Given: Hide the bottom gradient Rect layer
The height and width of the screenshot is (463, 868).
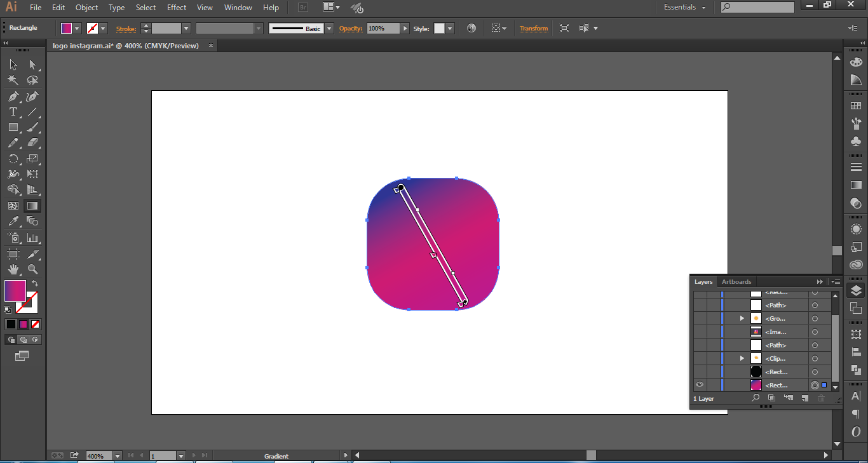Looking at the screenshot, I should (x=700, y=385).
